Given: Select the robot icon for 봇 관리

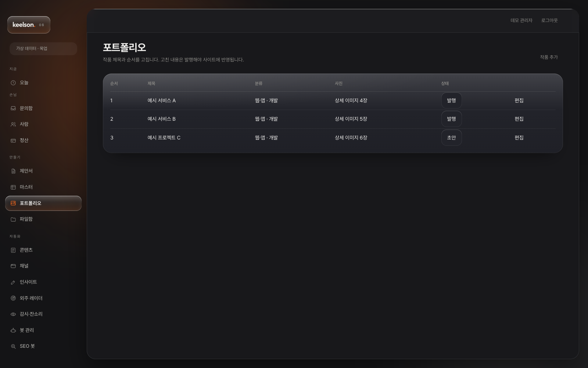Looking at the screenshot, I should [13, 330].
